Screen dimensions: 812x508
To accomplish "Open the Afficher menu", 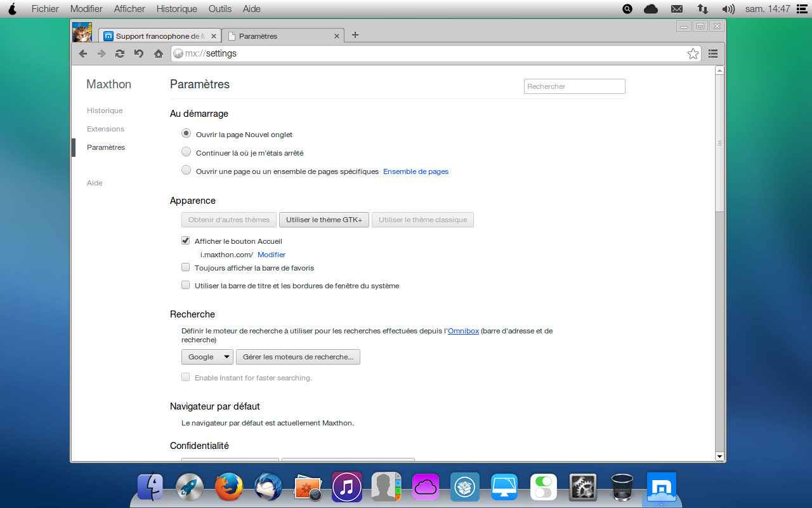I will point(129,9).
